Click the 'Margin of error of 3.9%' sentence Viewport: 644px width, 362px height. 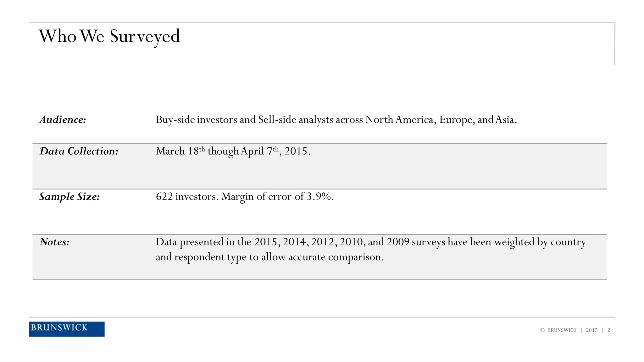tap(277, 197)
